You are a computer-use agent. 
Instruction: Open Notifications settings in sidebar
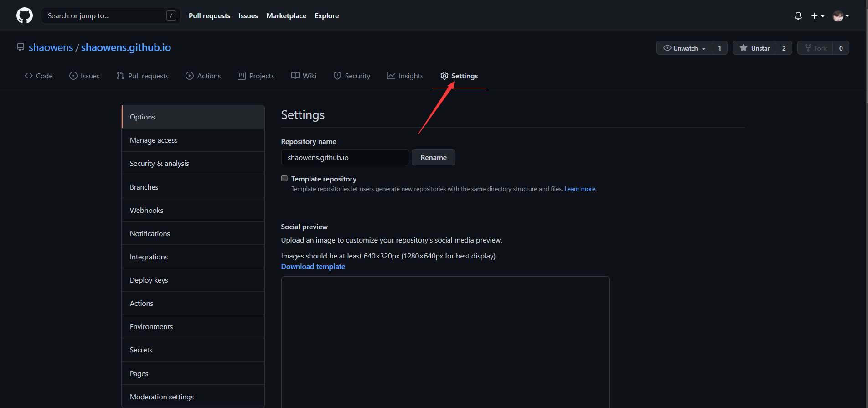[193, 233]
